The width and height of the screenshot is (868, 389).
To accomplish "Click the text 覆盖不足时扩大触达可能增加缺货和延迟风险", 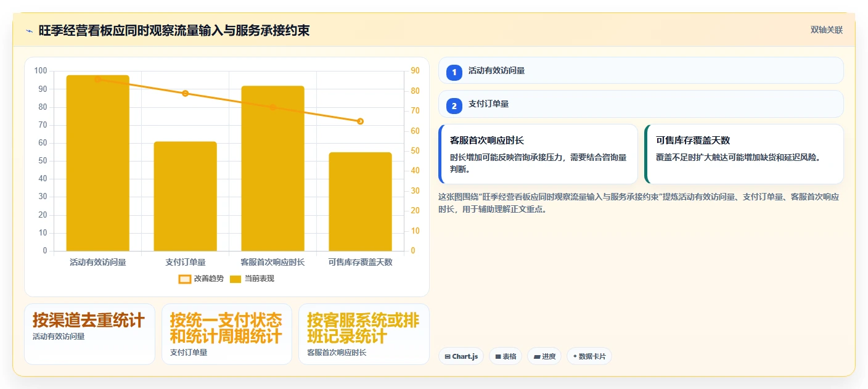I will 740,158.
